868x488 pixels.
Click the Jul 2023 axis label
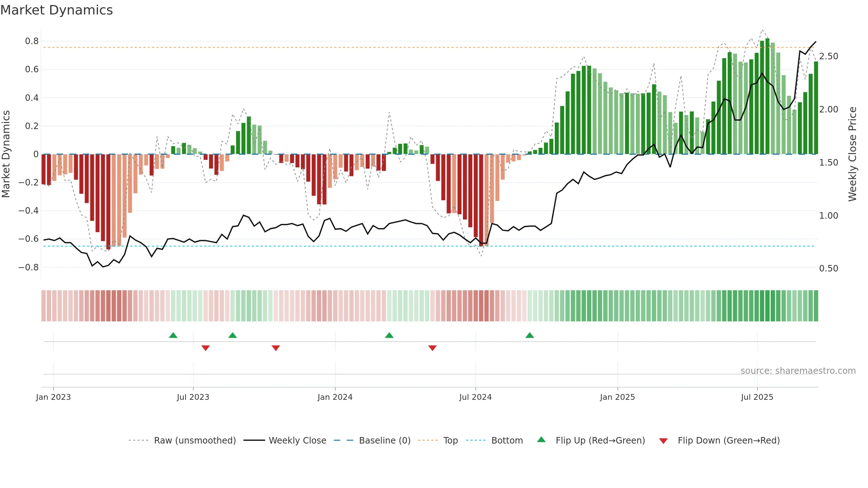[193, 397]
